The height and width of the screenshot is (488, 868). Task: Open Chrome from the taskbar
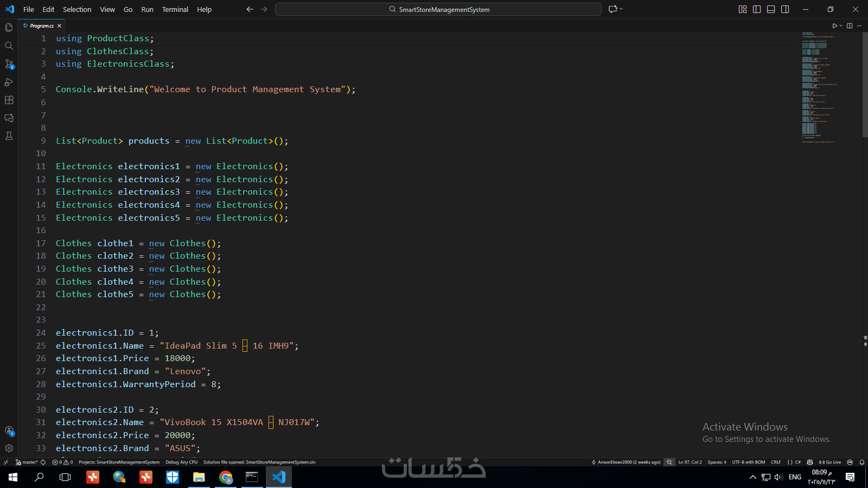[x=226, y=477]
